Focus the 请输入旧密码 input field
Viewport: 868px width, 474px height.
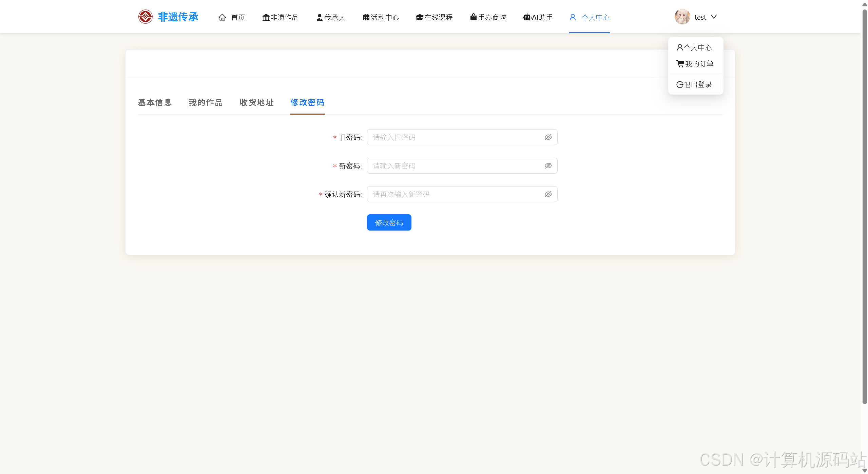(455, 137)
